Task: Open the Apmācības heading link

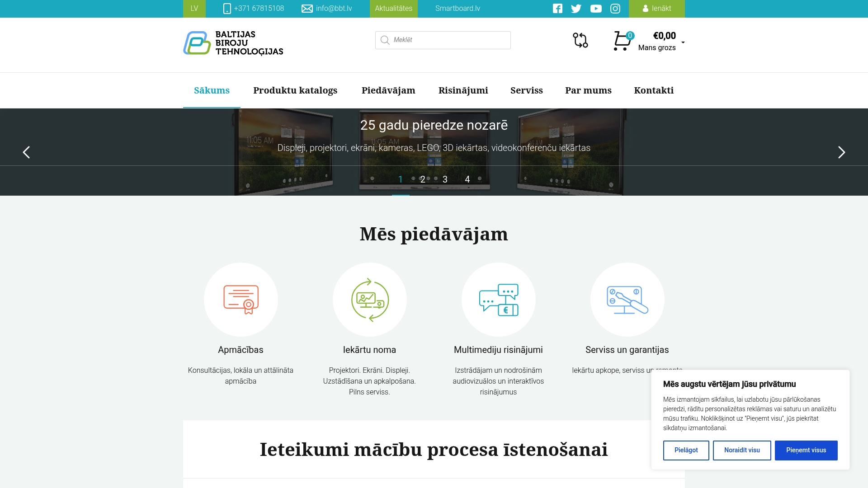Action: [x=241, y=350]
